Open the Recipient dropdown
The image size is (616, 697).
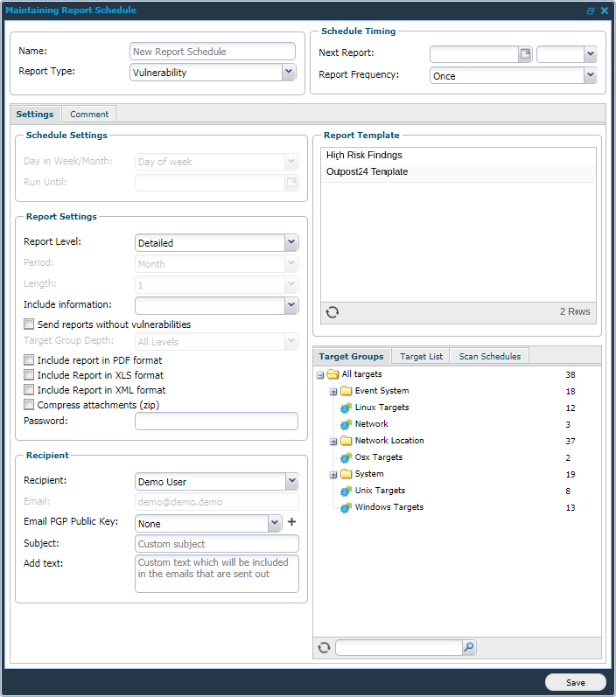291,481
